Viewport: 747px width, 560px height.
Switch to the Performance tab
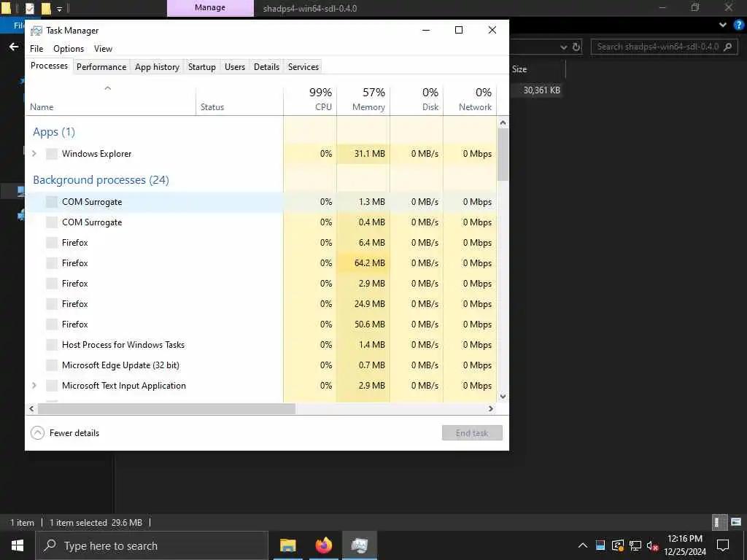pyautogui.click(x=101, y=67)
